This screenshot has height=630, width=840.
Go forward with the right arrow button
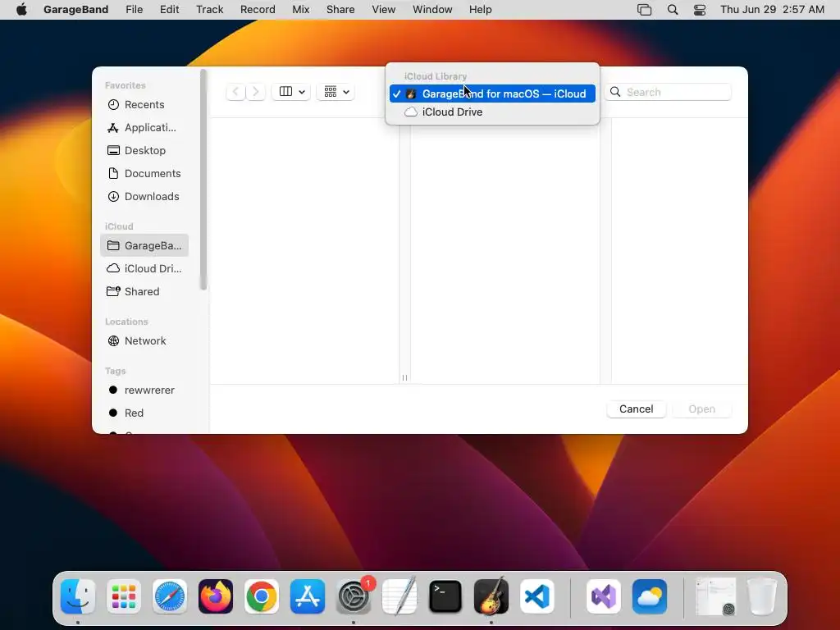256,92
